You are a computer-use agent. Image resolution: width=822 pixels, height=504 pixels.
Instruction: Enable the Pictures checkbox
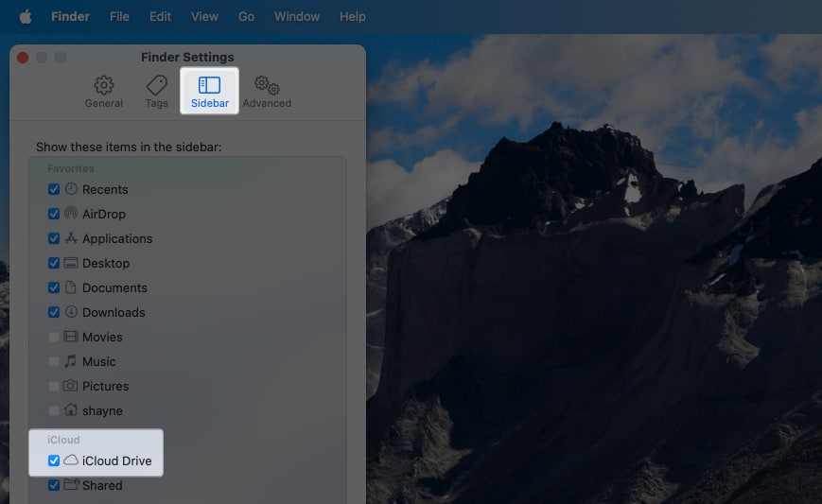(x=54, y=386)
